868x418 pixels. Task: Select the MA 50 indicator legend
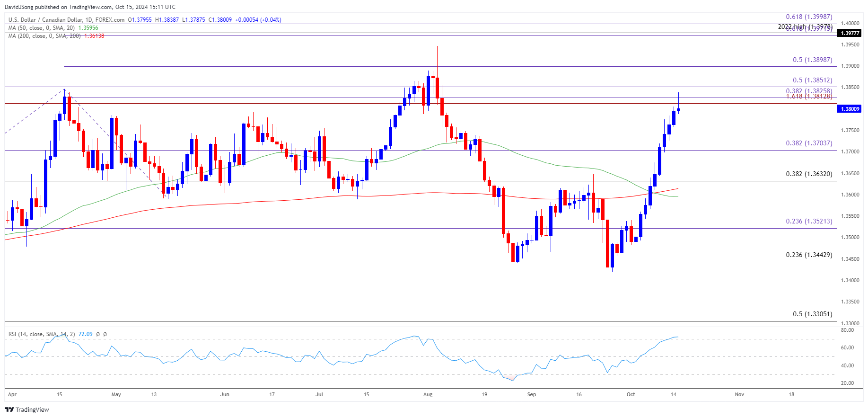[53, 28]
